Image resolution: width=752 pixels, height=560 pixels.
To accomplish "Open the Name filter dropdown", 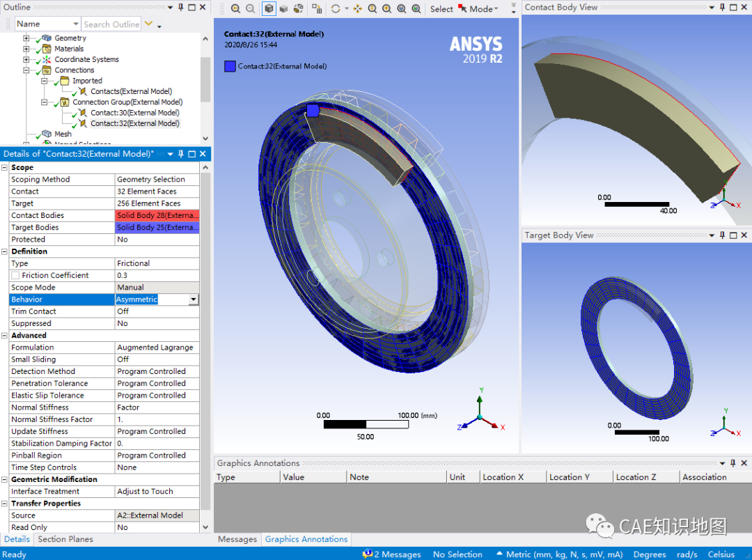I will point(76,24).
